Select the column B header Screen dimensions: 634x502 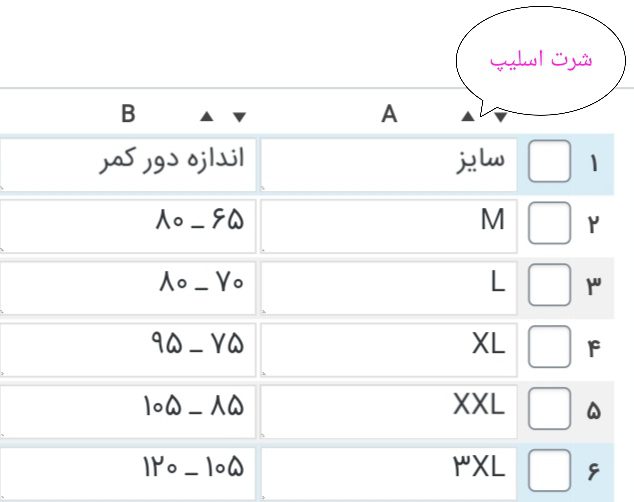tap(128, 115)
